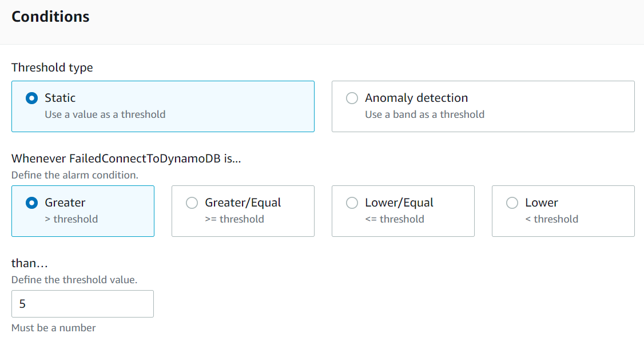
Task: Click the ">= threshold" description text
Action: coord(234,219)
